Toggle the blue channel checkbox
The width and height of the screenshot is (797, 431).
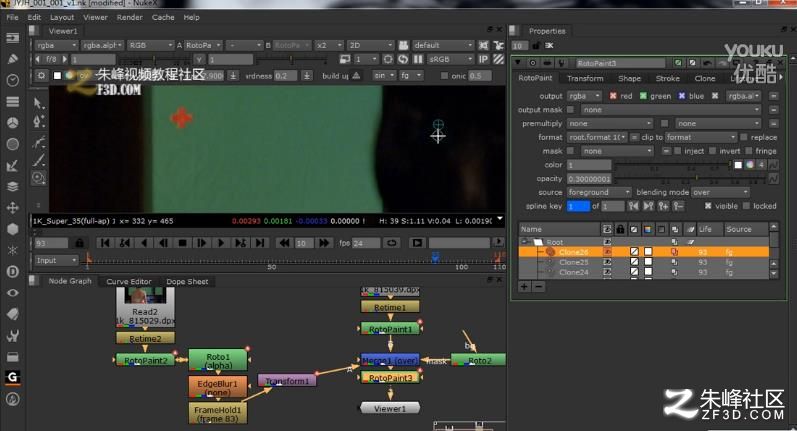click(x=682, y=96)
